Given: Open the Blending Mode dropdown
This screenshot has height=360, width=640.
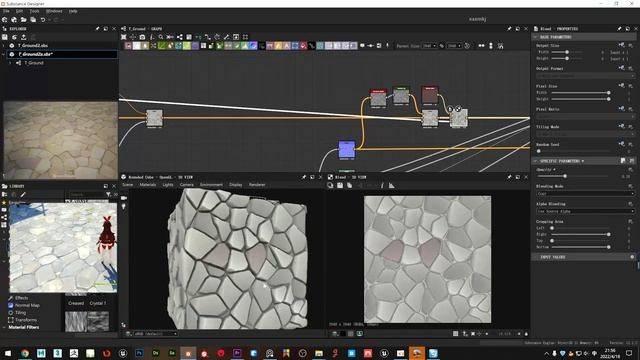Looking at the screenshot, I should tap(585, 193).
